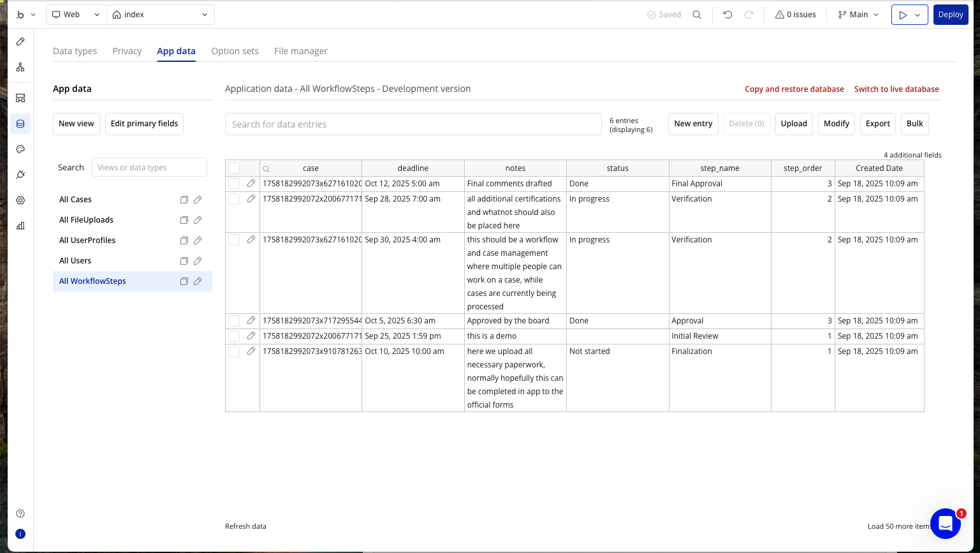Open the Plugins plug icon in sidebar

[20, 175]
